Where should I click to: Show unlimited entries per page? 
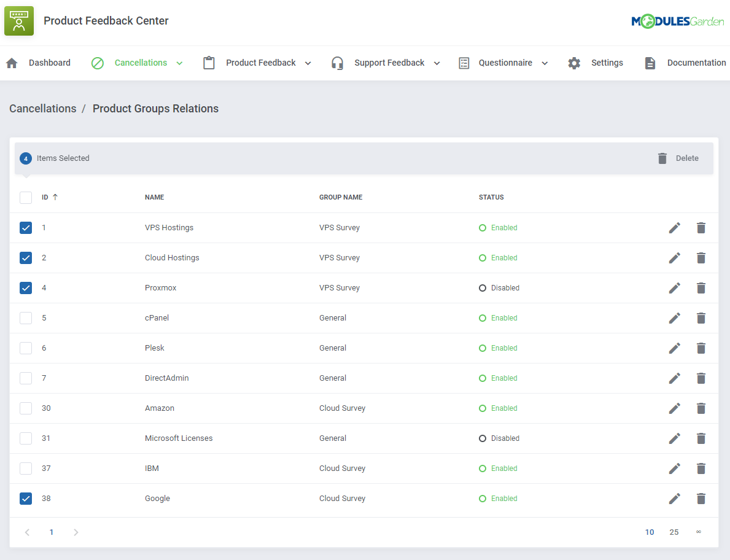[x=698, y=532]
